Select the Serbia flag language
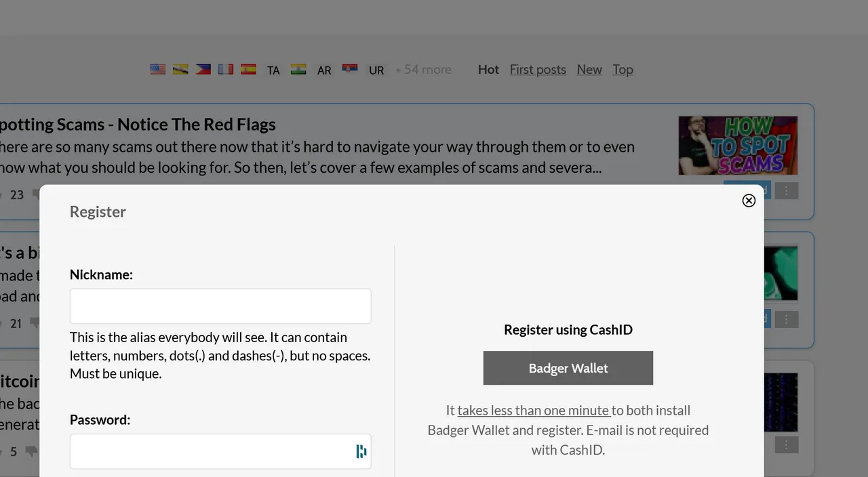This screenshot has height=477, width=868. pos(350,69)
